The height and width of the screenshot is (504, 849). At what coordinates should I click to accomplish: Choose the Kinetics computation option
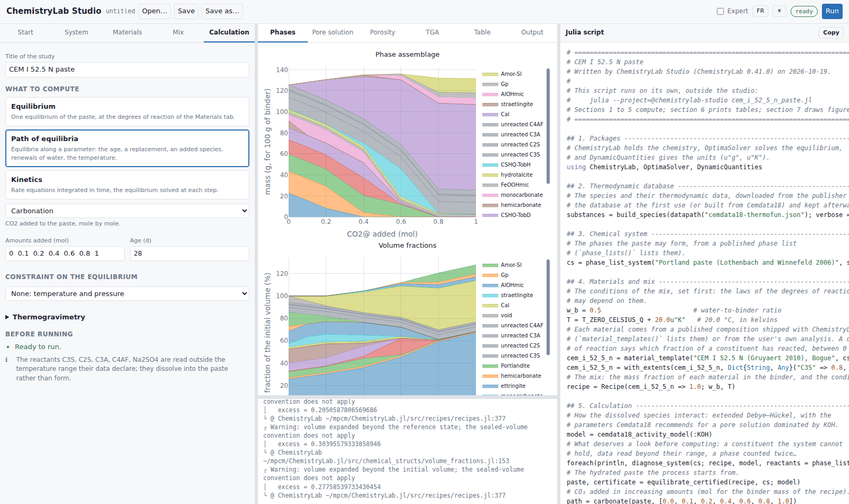[x=127, y=185]
